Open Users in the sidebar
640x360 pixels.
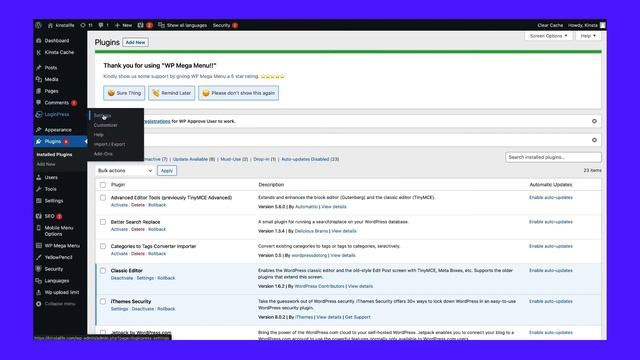pyautogui.click(x=51, y=178)
